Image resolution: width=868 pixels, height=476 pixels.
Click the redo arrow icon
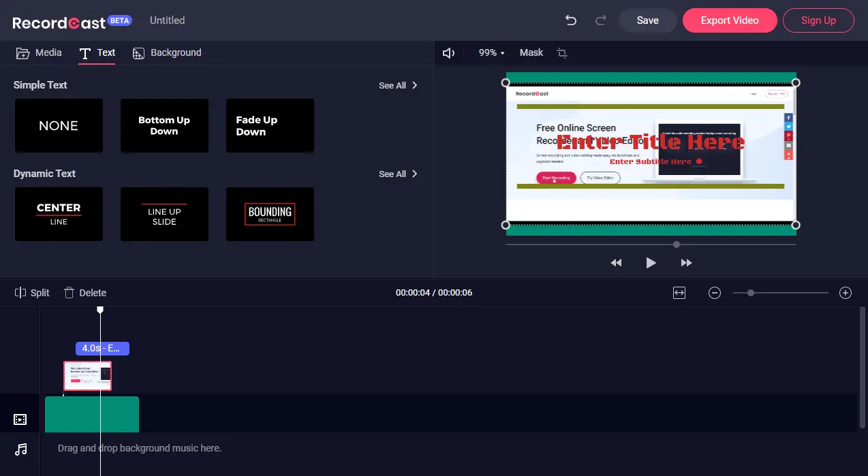coord(600,20)
